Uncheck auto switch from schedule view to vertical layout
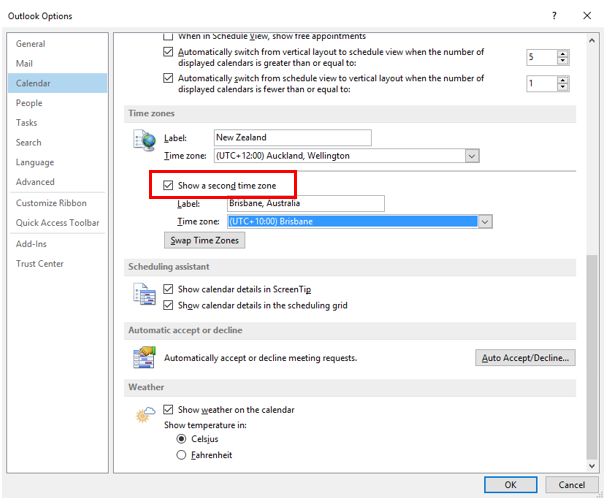 point(168,78)
